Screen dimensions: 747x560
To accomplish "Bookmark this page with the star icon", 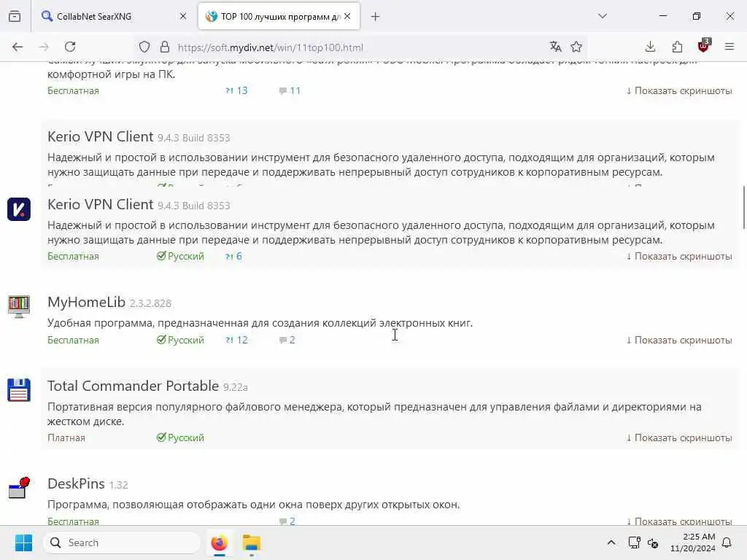I will (576, 47).
